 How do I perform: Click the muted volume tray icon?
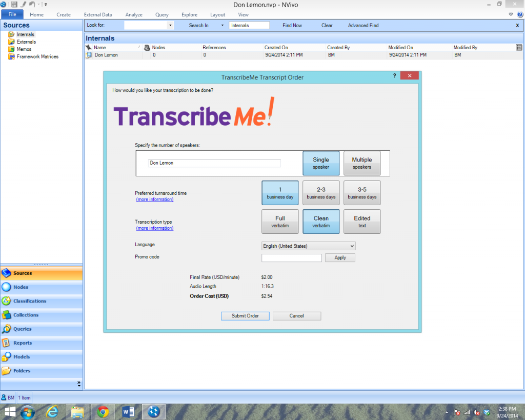coord(477,413)
